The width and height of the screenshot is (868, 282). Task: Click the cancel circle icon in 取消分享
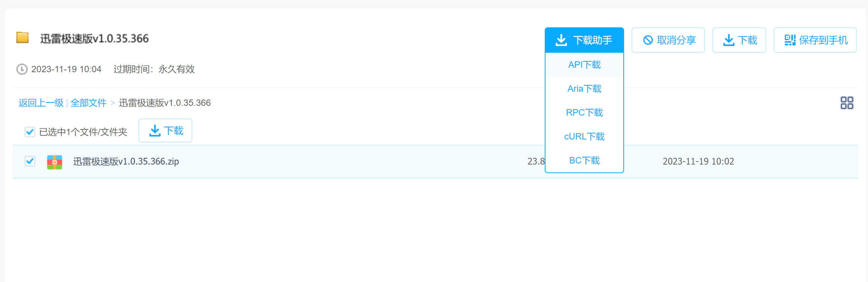tap(648, 40)
